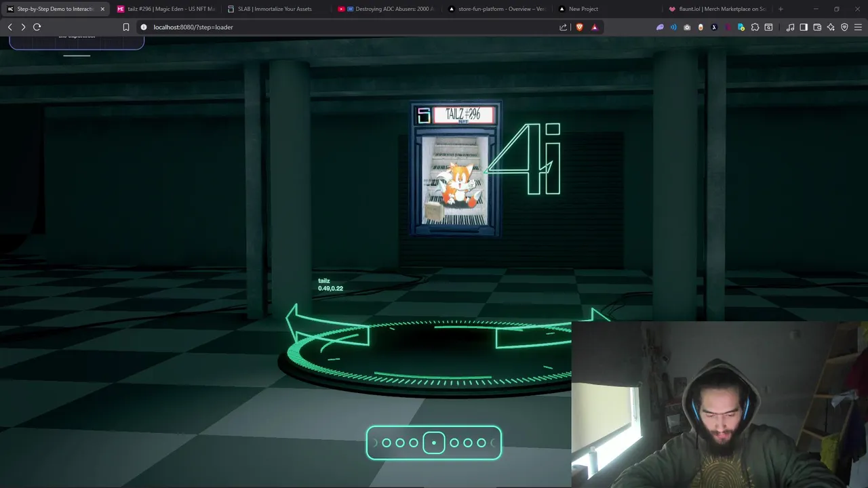Open the Leo AI sparkle icon

(831, 27)
